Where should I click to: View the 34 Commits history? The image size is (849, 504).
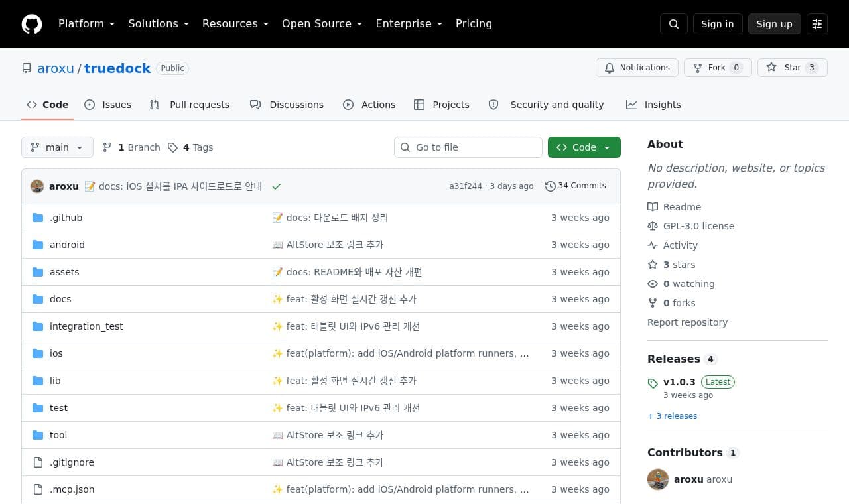(x=576, y=186)
